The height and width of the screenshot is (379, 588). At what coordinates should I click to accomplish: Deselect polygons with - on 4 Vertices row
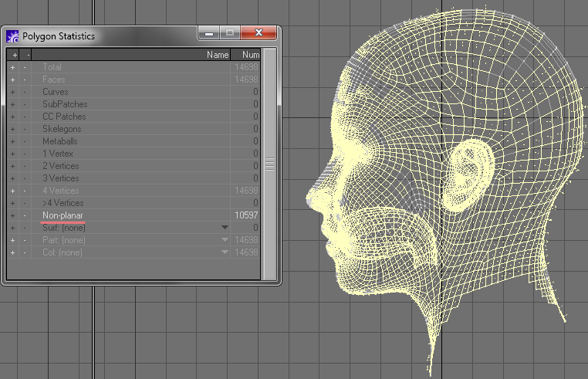[25, 191]
